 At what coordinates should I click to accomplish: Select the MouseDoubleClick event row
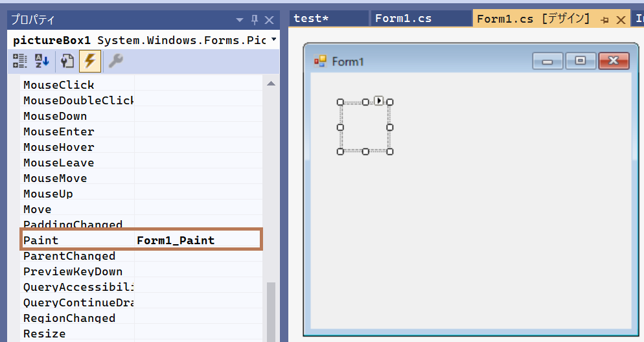click(x=141, y=100)
